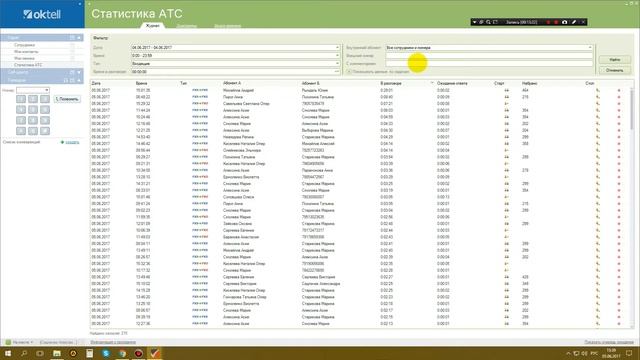The width and height of the screenshot is (640, 360).
Task: Sort by the В разговоре column header
Action: pyautogui.click(x=391, y=83)
